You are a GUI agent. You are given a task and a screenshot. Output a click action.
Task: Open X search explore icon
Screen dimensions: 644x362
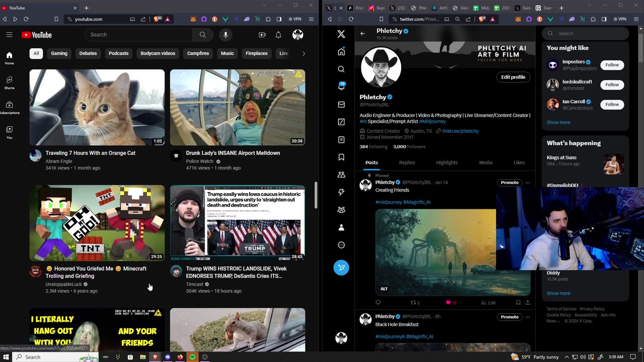click(x=341, y=69)
